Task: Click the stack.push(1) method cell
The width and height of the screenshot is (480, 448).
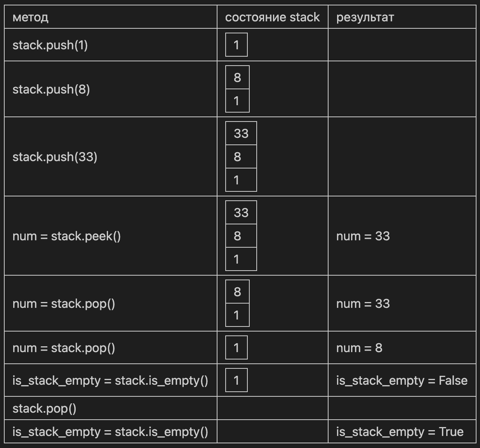Action: (110, 45)
